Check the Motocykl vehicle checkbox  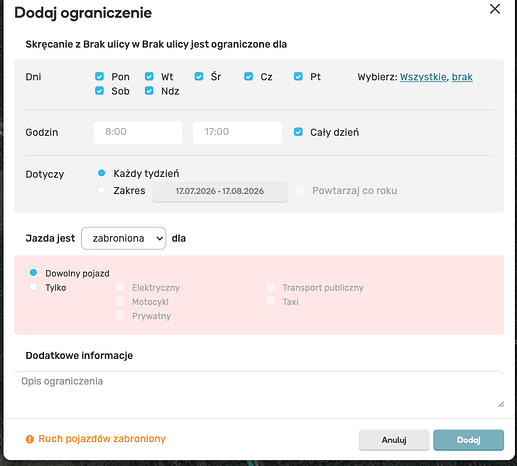[120, 301]
